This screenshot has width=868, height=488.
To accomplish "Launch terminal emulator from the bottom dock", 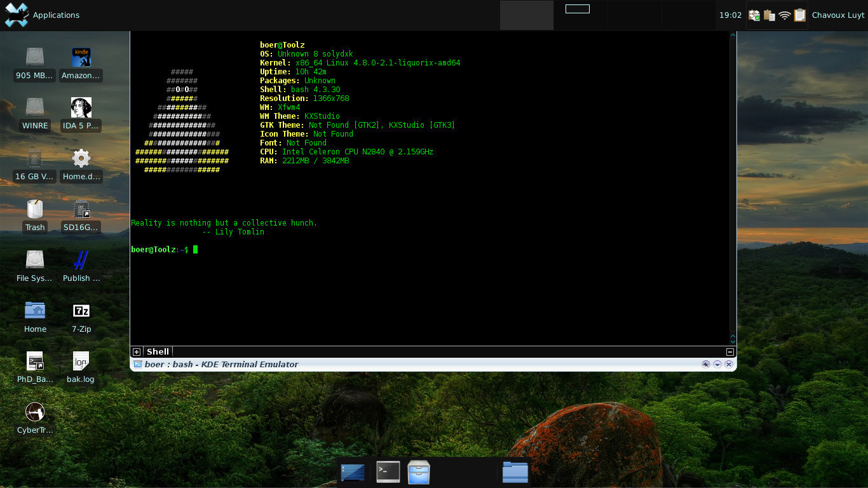I will (x=388, y=472).
